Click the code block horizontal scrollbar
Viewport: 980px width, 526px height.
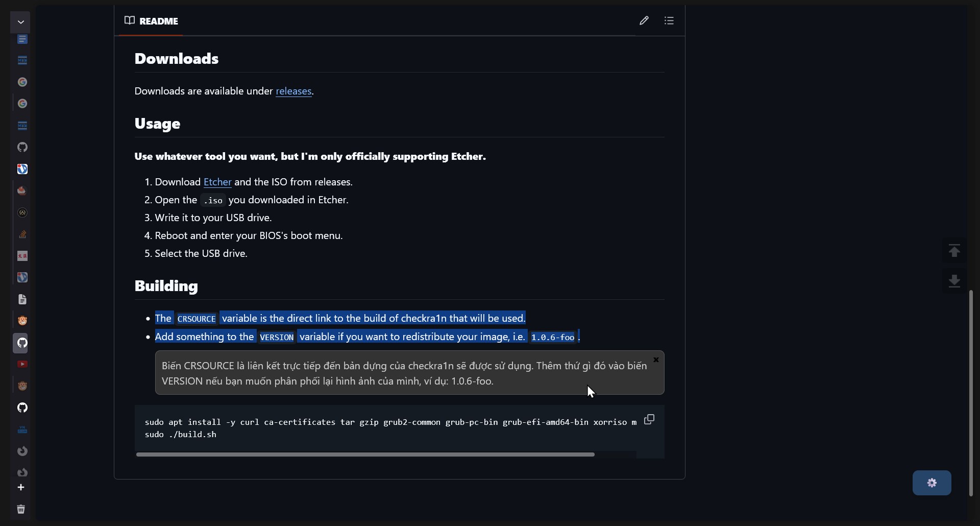pyautogui.click(x=365, y=455)
